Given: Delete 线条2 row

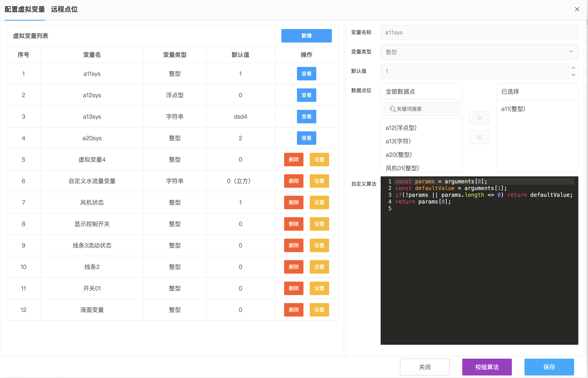Looking at the screenshot, I should (x=294, y=267).
